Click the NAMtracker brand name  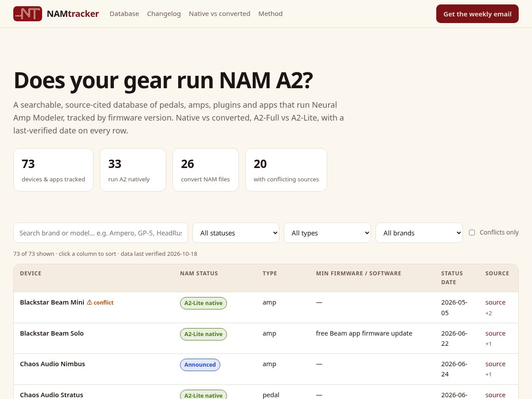[x=73, y=14]
